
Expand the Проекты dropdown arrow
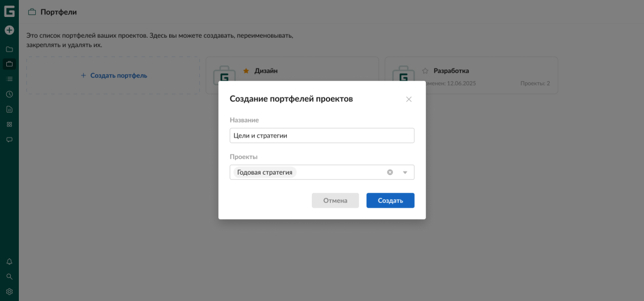[x=405, y=172]
